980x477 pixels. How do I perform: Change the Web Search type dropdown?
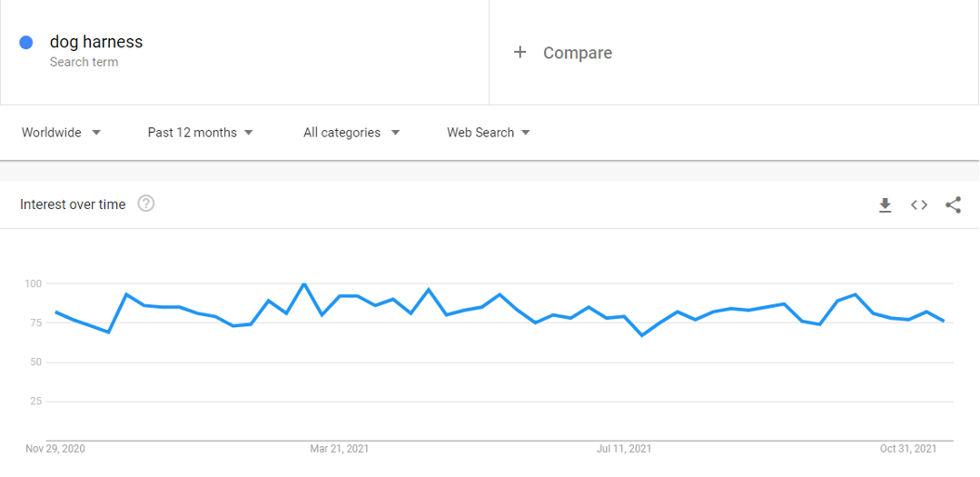488,133
